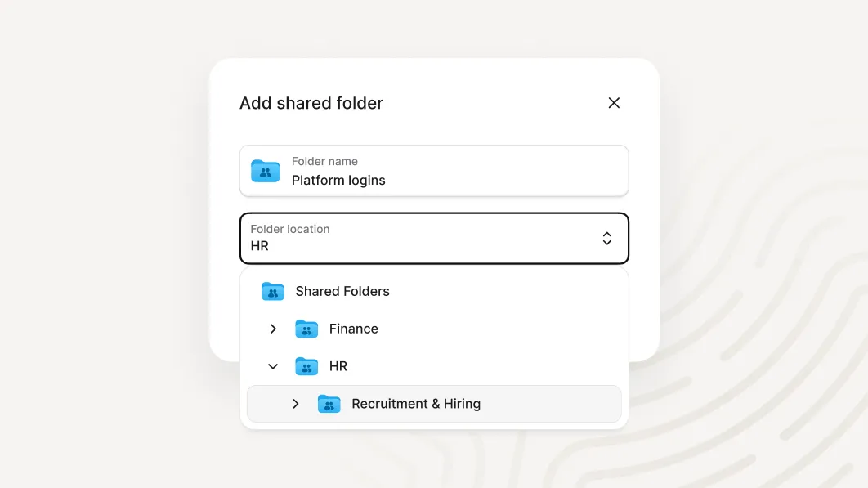868x488 pixels.
Task: Choose Recruitment & Hiring as folder location
Action: tap(416, 403)
